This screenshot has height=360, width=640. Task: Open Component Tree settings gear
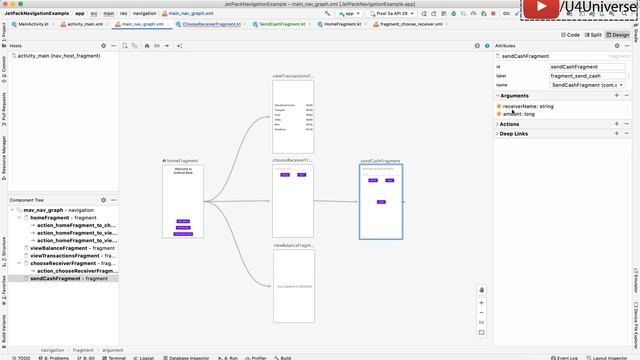pos(103,200)
